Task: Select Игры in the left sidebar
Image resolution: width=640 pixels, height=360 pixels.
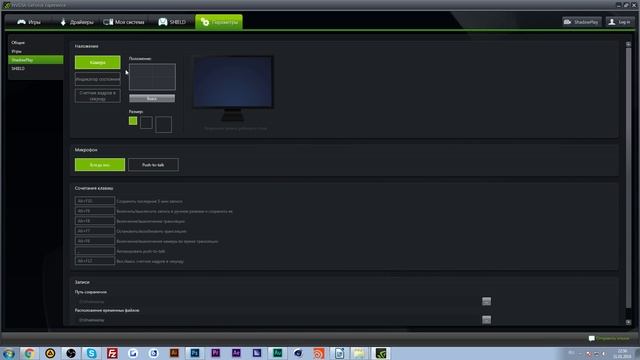Action: (x=16, y=51)
